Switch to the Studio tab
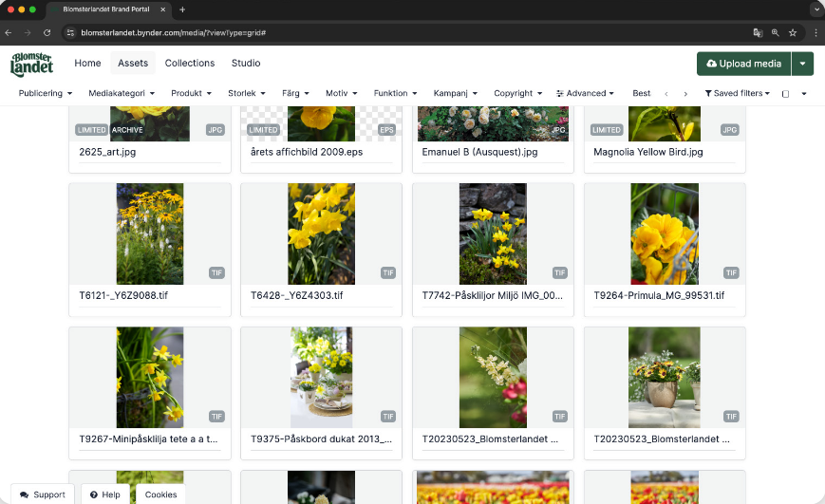The height and width of the screenshot is (504, 825). click(246, 64)
